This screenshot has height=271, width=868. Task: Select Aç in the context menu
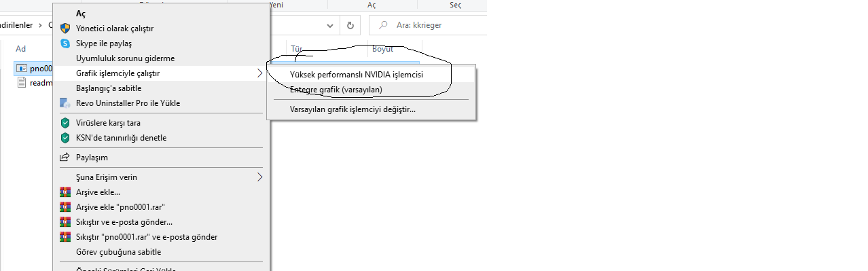(162, 14)
